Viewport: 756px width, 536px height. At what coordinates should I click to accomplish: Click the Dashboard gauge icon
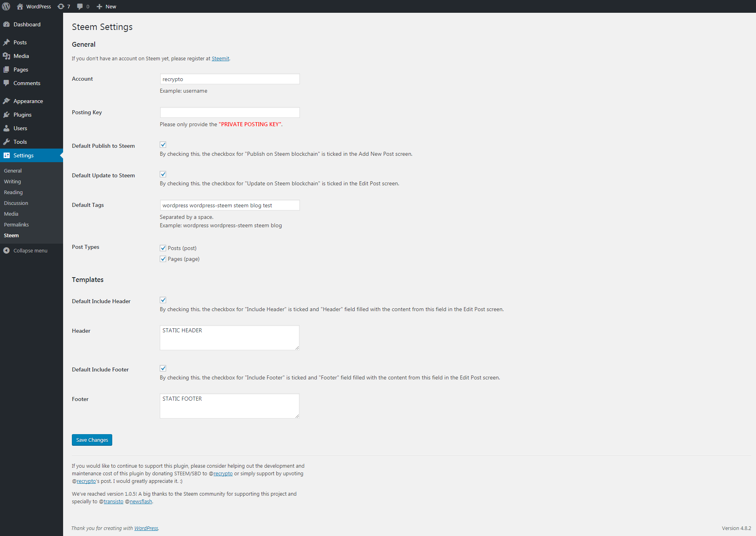pos(6,24)
